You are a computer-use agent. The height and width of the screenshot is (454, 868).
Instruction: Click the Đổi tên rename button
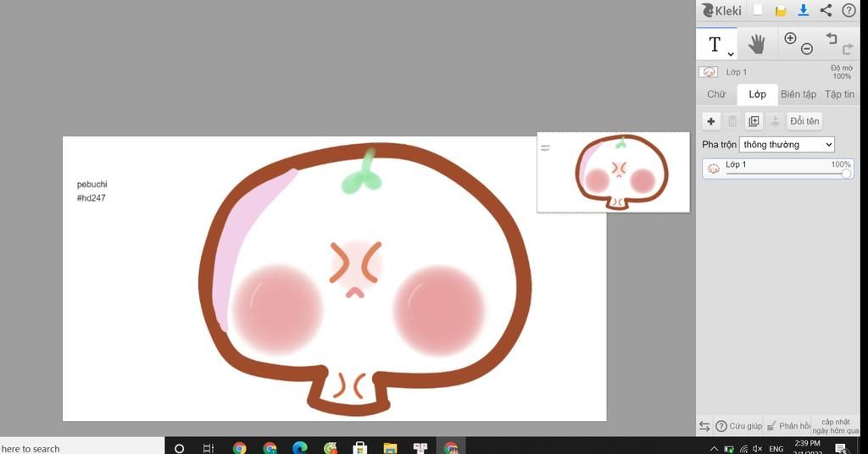click(x=804, y=121)
